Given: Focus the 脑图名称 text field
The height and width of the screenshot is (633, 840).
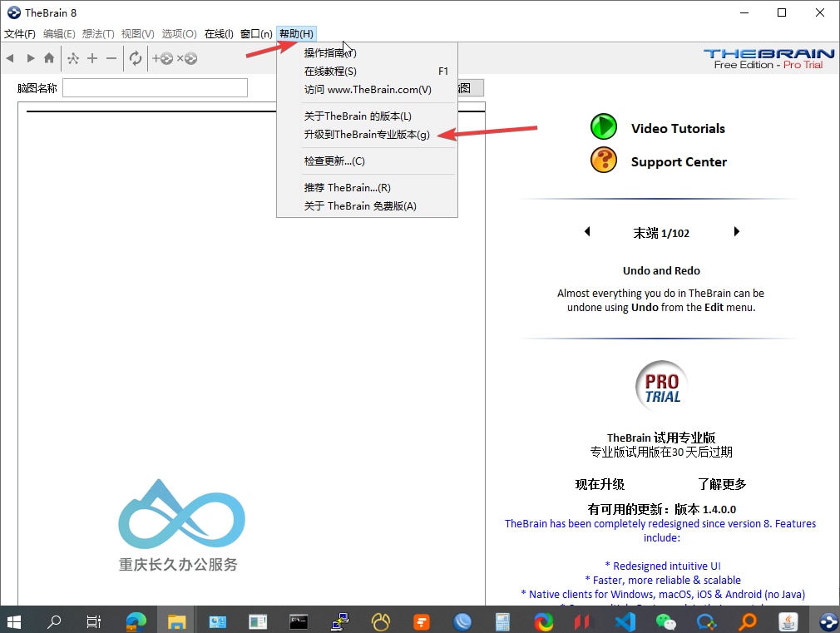Looking at the screenshot, I should 155,88.
